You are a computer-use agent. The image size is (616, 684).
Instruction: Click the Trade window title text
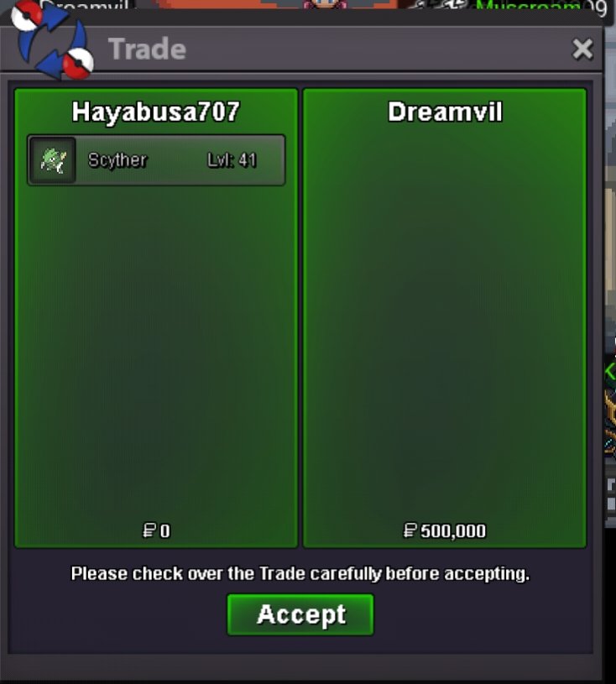pyautogui.click(x=147, y=49)
